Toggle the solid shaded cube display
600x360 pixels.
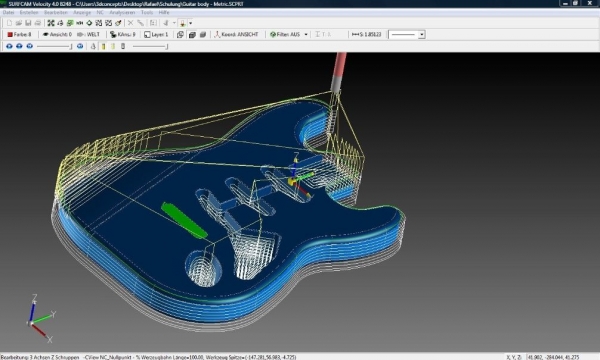point(203,34)
